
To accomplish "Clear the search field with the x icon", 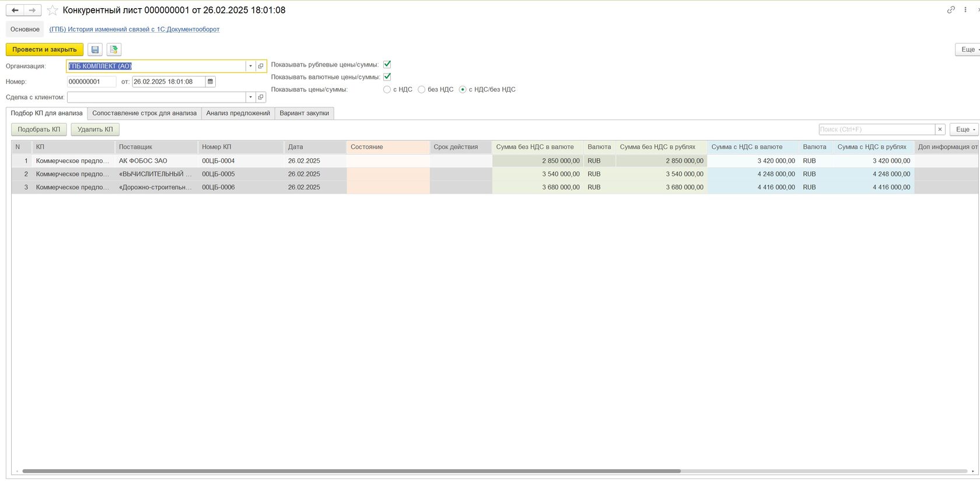I will pos(940,130).
